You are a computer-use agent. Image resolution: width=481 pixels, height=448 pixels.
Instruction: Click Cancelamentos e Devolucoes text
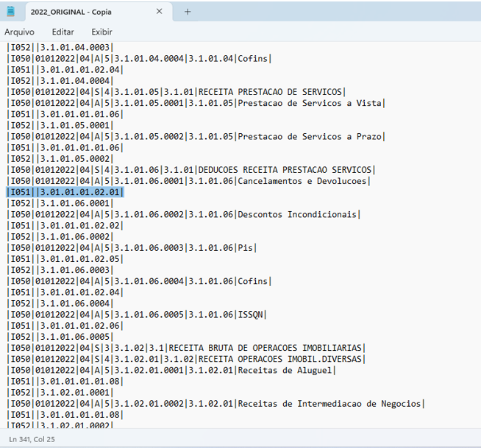(x=302, y=181)
